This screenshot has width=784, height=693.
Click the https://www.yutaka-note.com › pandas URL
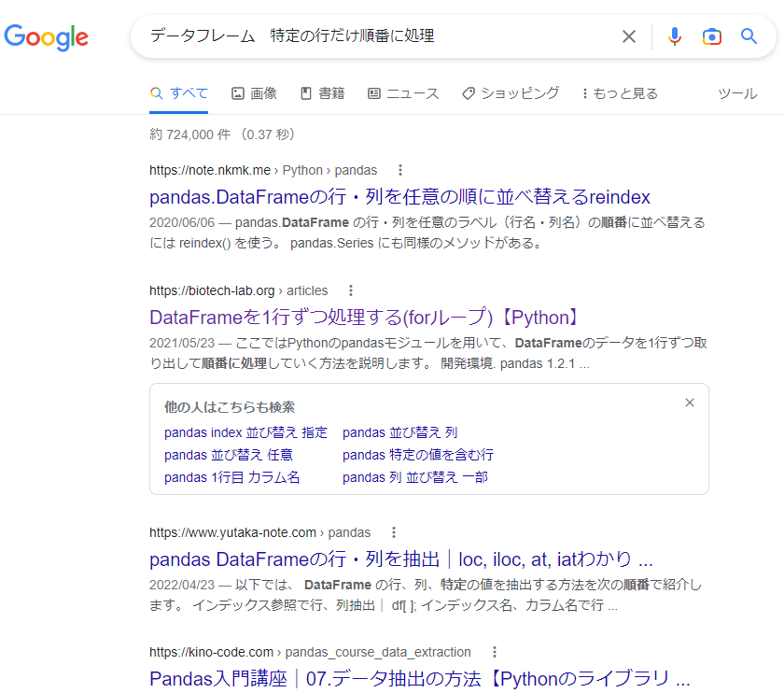[260, 532]
